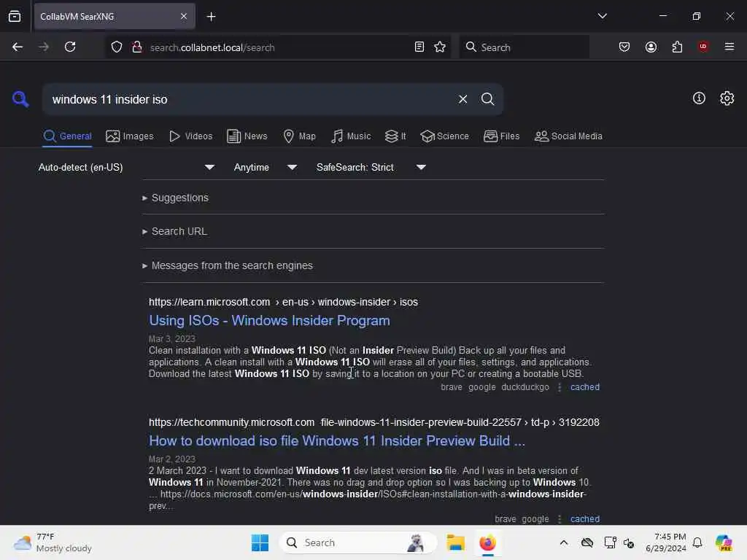Switch to the Files tab

click(x=501, y=136)
